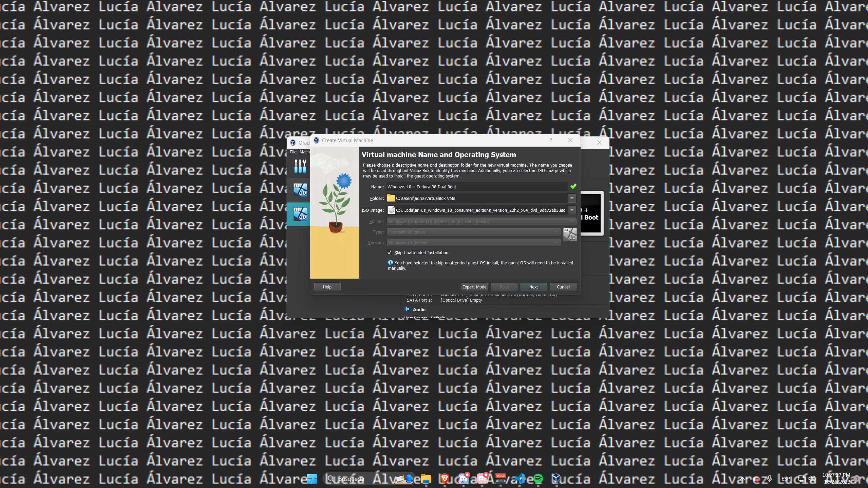Click the Cancel button
Image resolution: width=868 pixels, height=488 pixels.
[563, 287]
